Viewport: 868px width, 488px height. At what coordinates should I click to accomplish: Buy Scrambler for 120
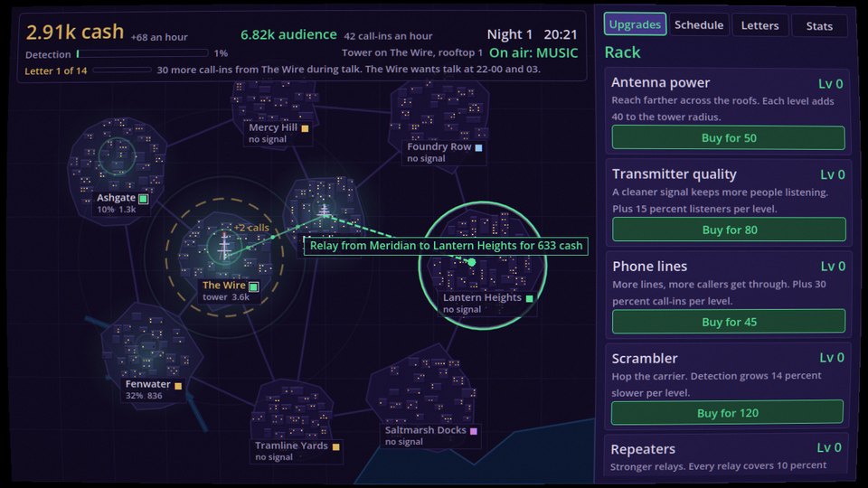click(x=727, y=413)
